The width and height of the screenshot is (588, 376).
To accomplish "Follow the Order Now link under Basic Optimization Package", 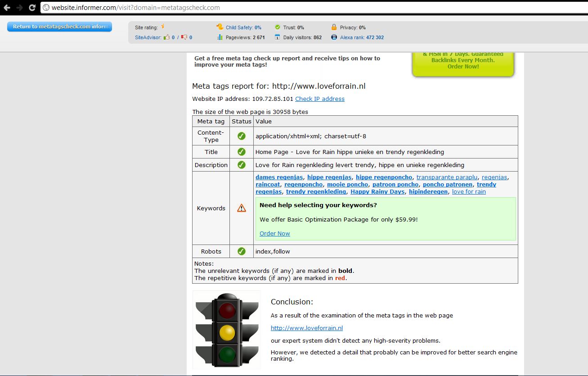I will pos(275,233).
